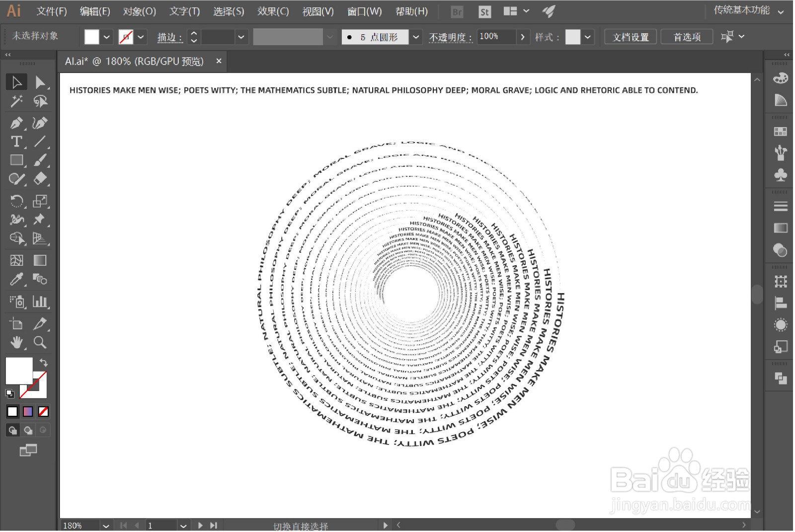The image size is (795, 532).
Task: Select the Scale tool
Action: (40, 201)
